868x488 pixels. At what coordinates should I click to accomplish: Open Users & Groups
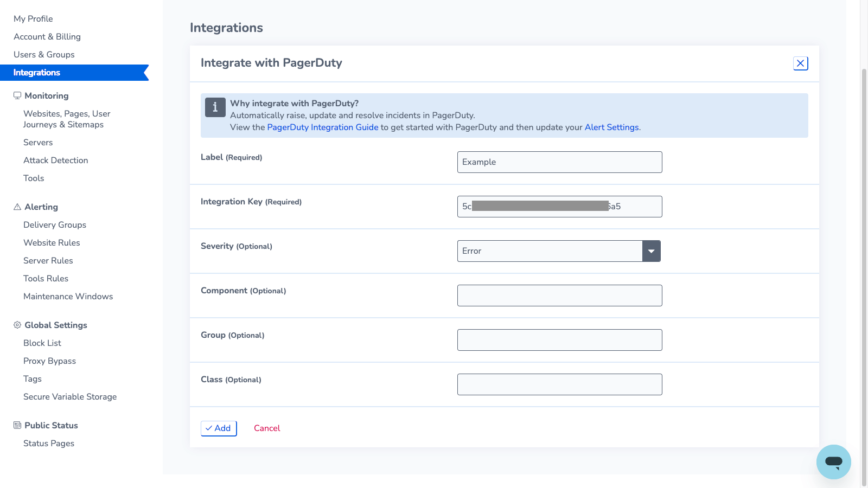click(x=44, y=55)
